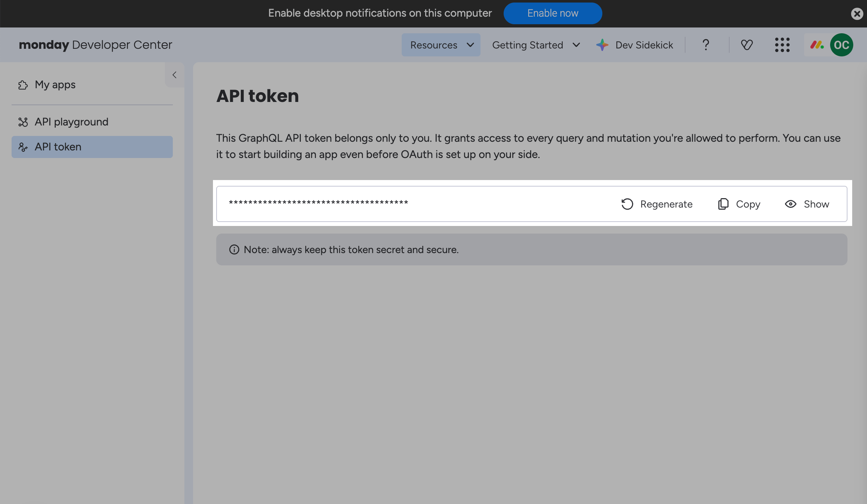Expand the Resources dropdown
Image resolution: width=867 pixels, height=504 pixels.
coord(441,45)
